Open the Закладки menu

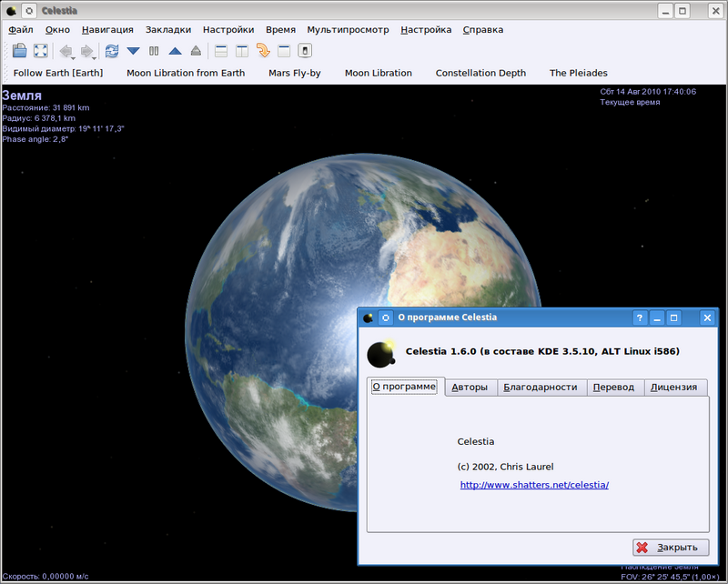168,30
